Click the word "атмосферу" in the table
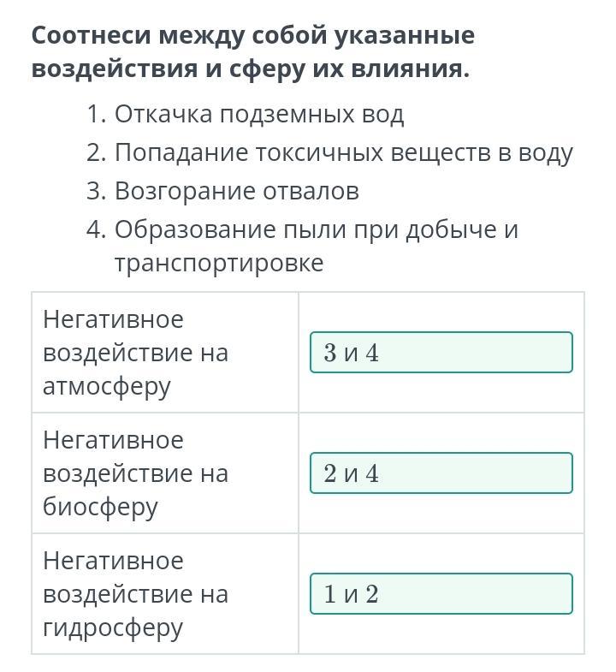Viewport: 616px width, 672px height. [107, 386]
